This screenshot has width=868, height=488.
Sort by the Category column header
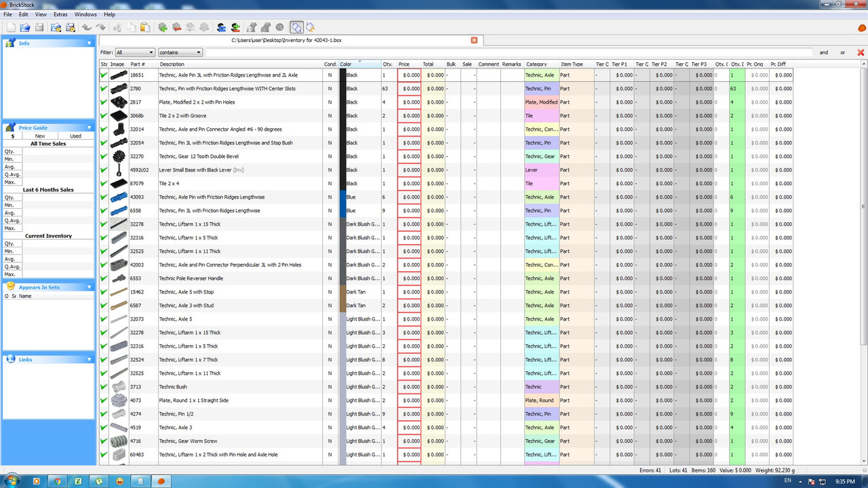click(542, 64)
